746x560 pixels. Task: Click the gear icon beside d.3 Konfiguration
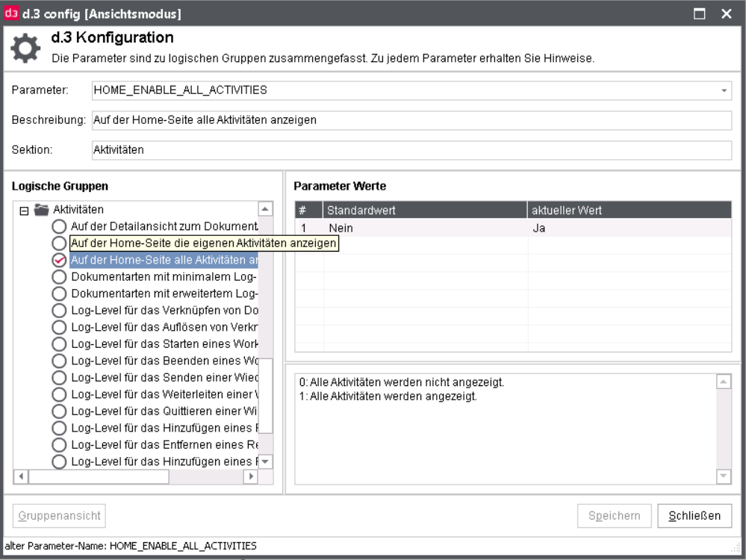pyautogui.click(x=25, y=48)
